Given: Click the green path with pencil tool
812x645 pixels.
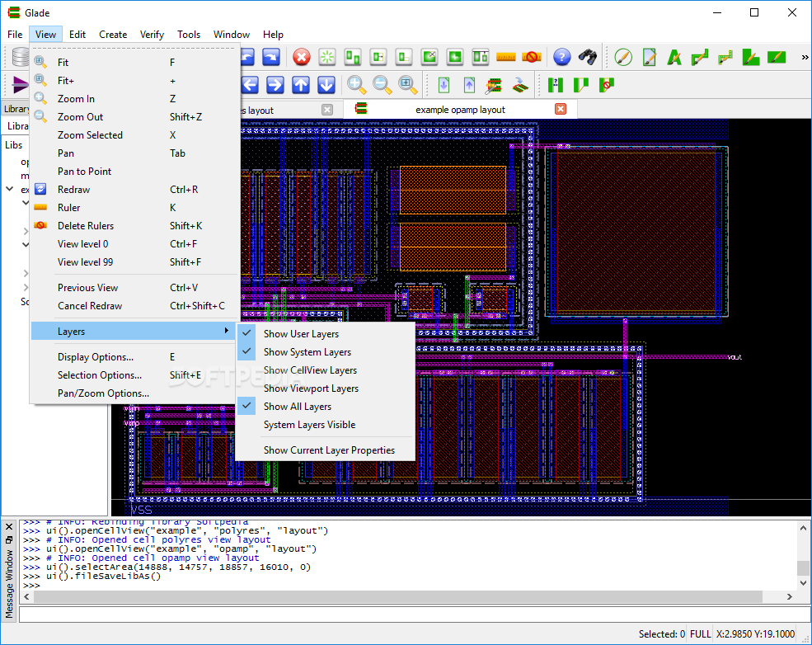Looking at the screenshot, I should pyautogui.click(x=700, y=57).
